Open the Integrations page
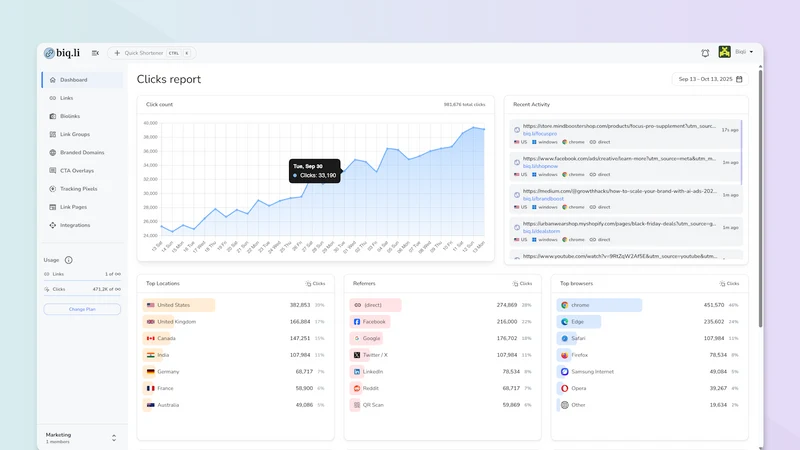The width and height of the screenshot is (800, 450). (82, 225)
